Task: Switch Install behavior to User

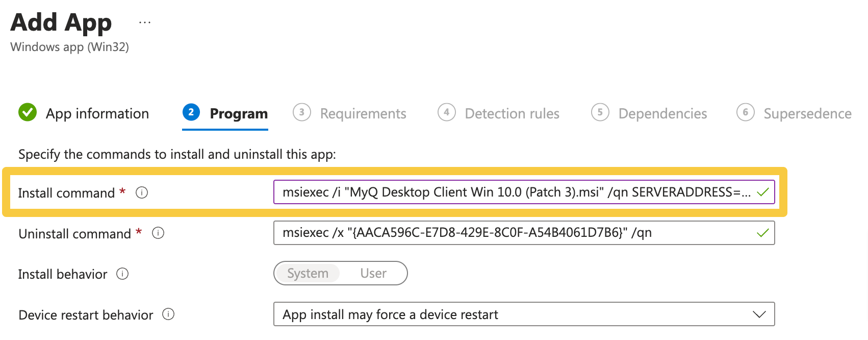Action: click(373, 274)
